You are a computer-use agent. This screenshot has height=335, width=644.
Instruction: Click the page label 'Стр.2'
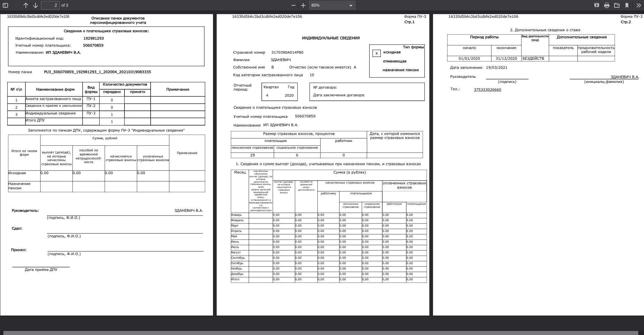pyautogui.click(x=626, y=22)
